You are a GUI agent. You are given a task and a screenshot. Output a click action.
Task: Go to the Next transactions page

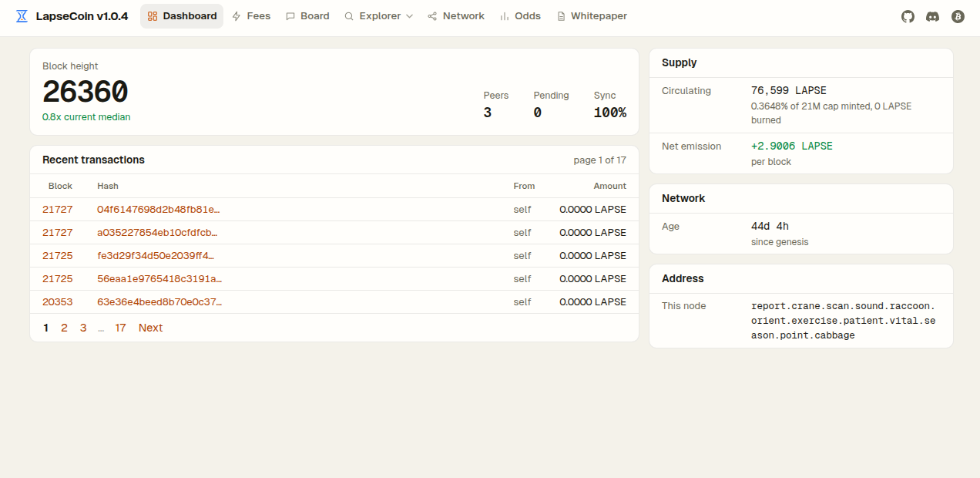(150, 328)
